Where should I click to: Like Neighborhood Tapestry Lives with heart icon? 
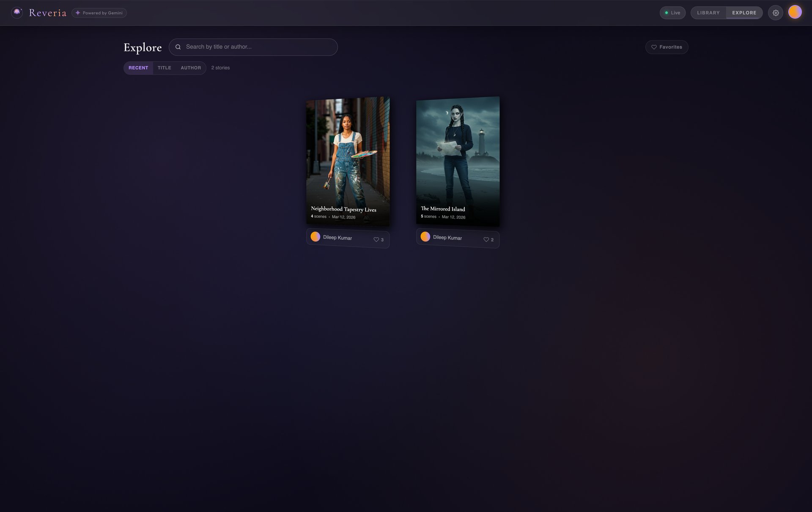(x=376, y=240)
